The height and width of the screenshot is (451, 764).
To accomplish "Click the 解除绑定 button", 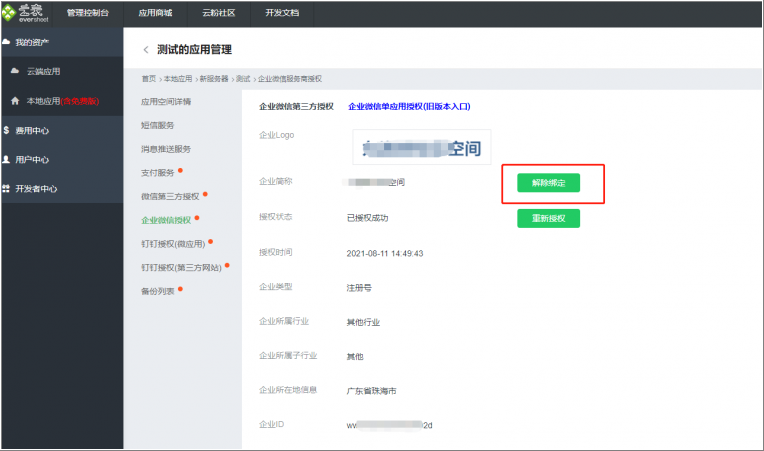I will click(x=548, y=183).
